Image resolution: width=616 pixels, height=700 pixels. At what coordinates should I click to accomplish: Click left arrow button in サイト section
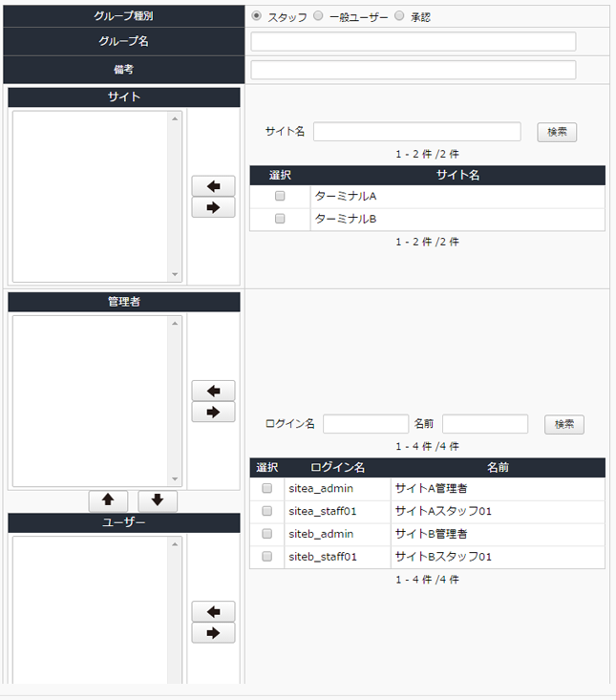pos(213,186)
